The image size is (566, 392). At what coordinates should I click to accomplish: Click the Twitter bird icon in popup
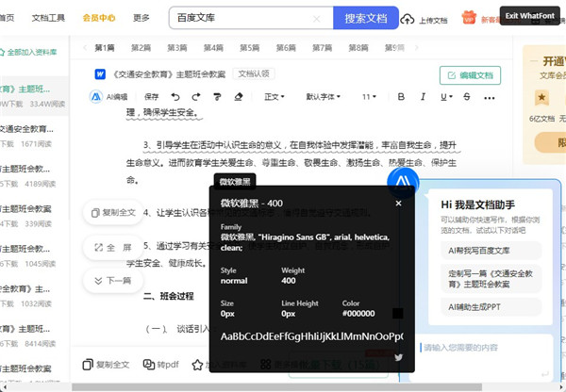pyautogui.click(x=398, y=357)
